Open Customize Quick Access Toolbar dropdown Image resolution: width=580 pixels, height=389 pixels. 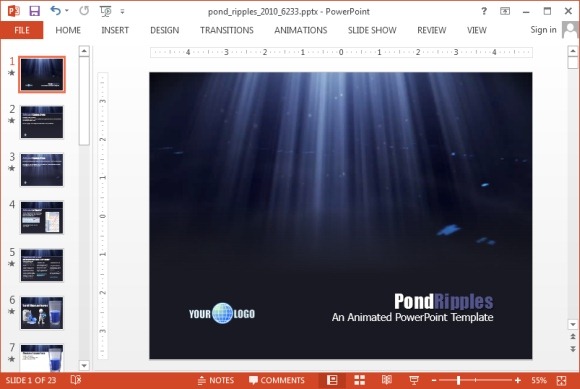click(122, 11)
